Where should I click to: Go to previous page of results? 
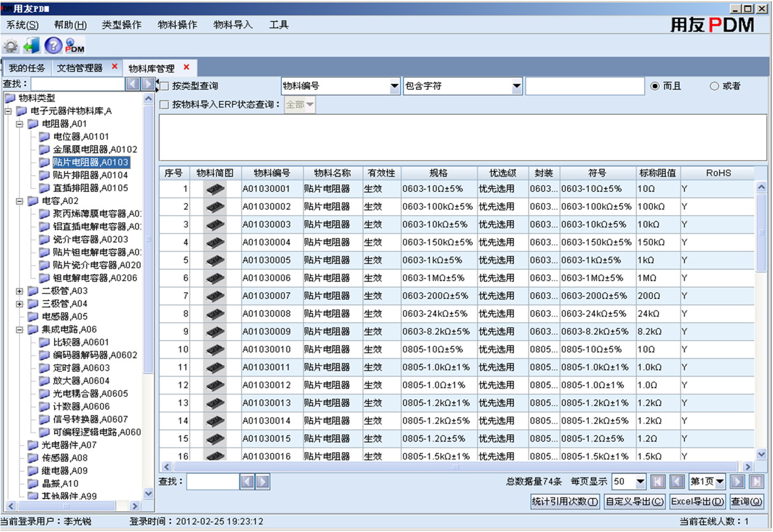point(678,481)
